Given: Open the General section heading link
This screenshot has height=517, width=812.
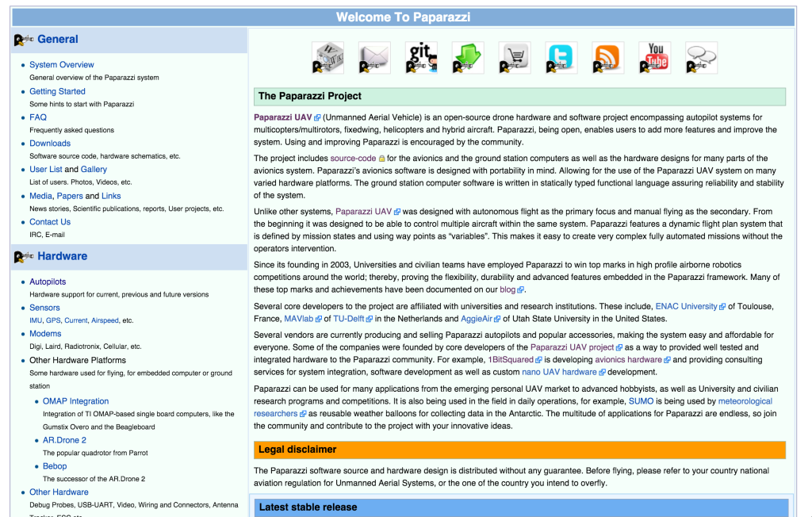Looking at the screenshot, I should coord(57,40).
